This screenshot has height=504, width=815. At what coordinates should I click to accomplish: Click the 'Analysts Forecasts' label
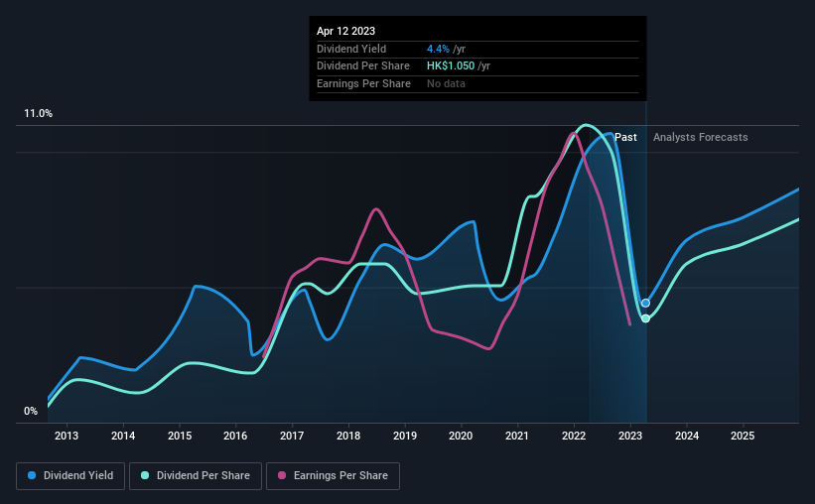(x=700, y=137)
